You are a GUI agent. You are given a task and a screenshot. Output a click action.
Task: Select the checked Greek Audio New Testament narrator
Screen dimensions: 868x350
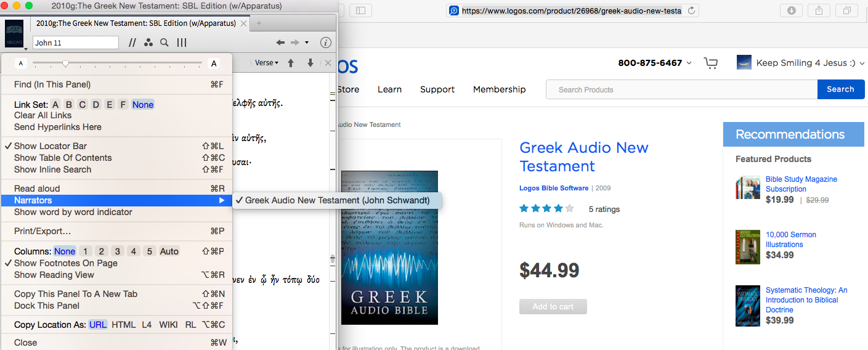click(x=337, y=200)
